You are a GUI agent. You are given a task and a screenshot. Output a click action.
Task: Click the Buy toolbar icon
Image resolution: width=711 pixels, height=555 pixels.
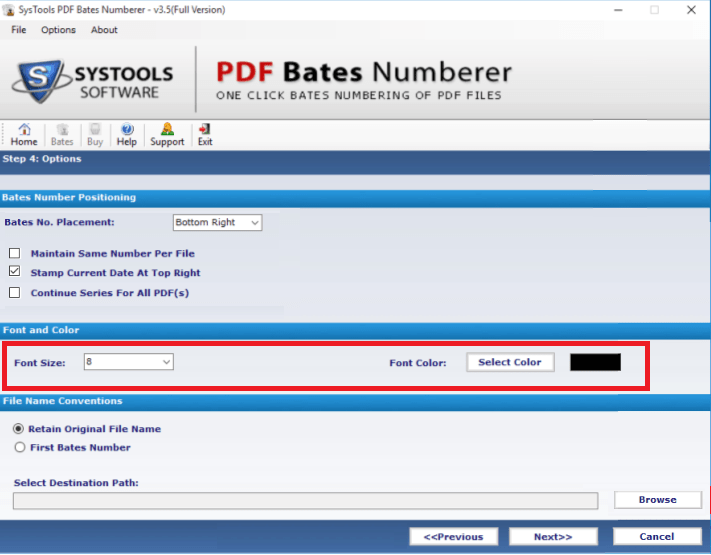[95, 135]
